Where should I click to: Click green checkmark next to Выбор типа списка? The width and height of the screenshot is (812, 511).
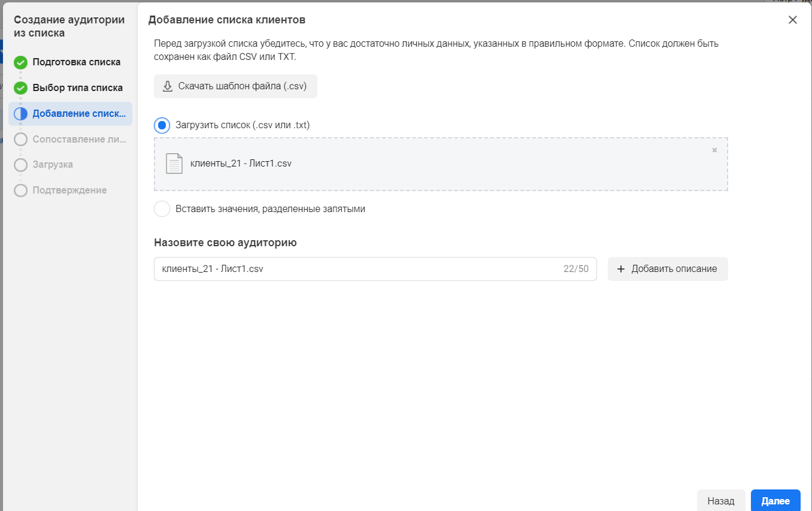(21, 88)
